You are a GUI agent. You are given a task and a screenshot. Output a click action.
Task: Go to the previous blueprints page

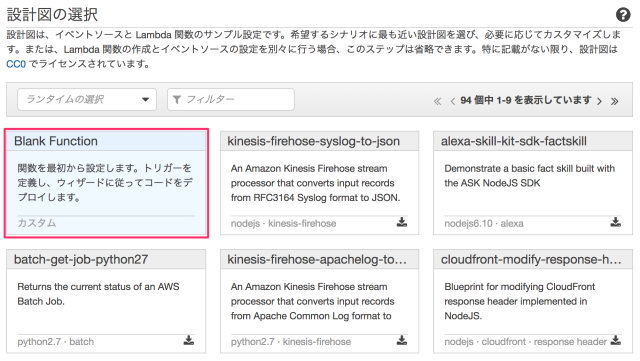pos(452,101)
